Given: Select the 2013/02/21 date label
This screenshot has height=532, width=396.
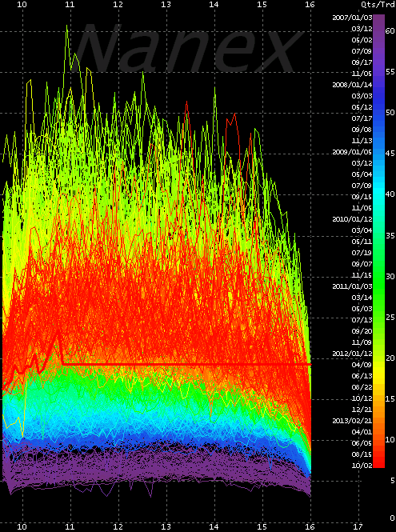Looking at the screenshot, I should click(x=352, y=421).
